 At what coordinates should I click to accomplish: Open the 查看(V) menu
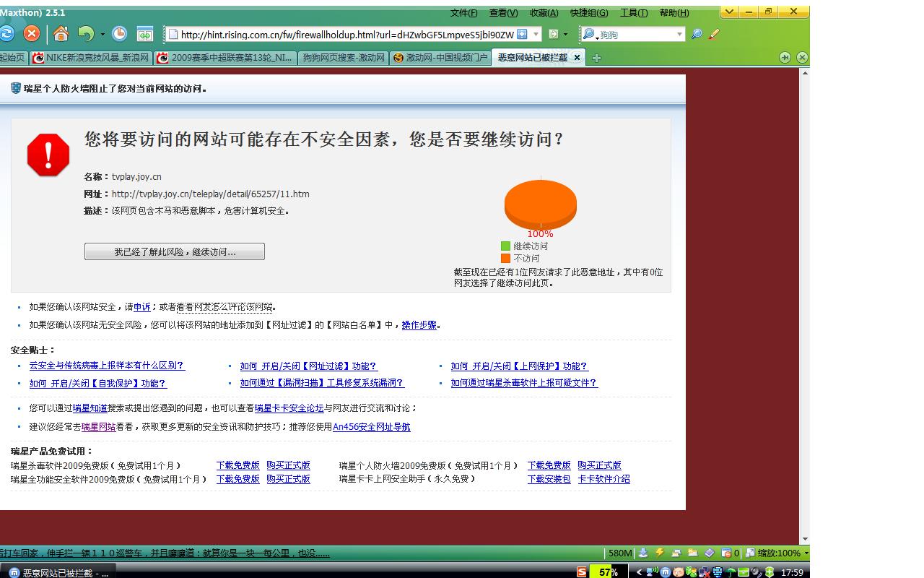coord(503,13)
